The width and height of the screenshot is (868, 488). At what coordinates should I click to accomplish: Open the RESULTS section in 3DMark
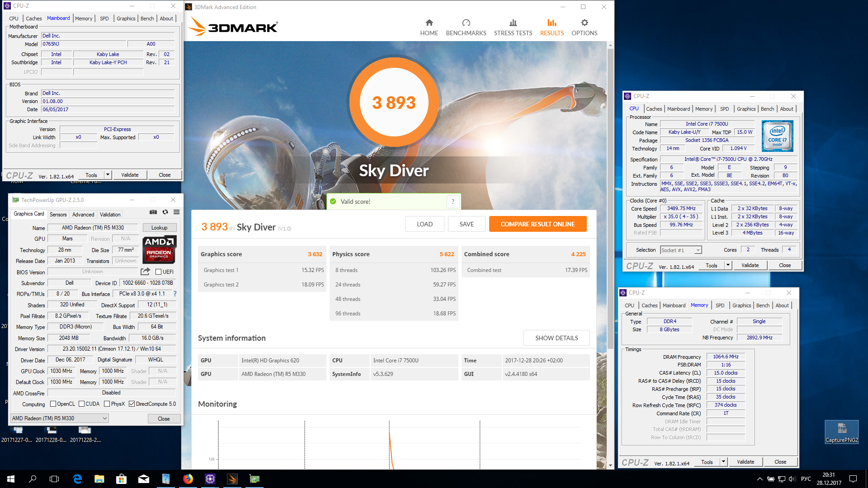[552, 28]
